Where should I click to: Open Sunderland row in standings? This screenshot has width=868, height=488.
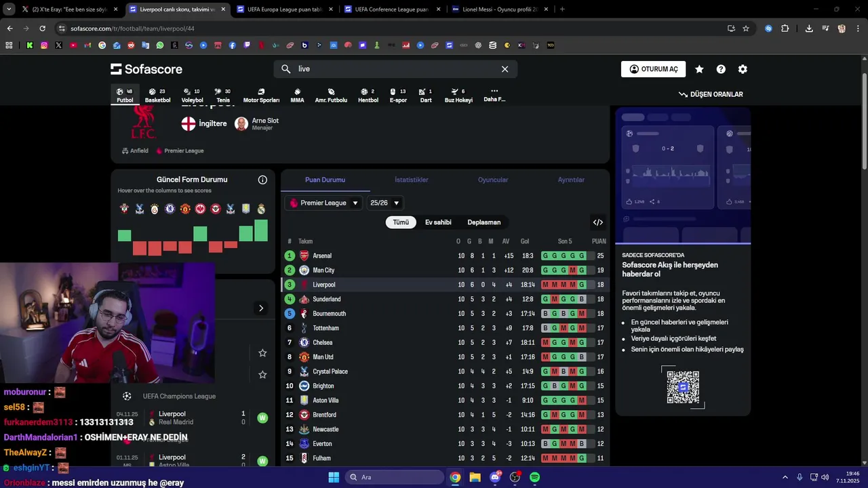(x=445, y=299)
